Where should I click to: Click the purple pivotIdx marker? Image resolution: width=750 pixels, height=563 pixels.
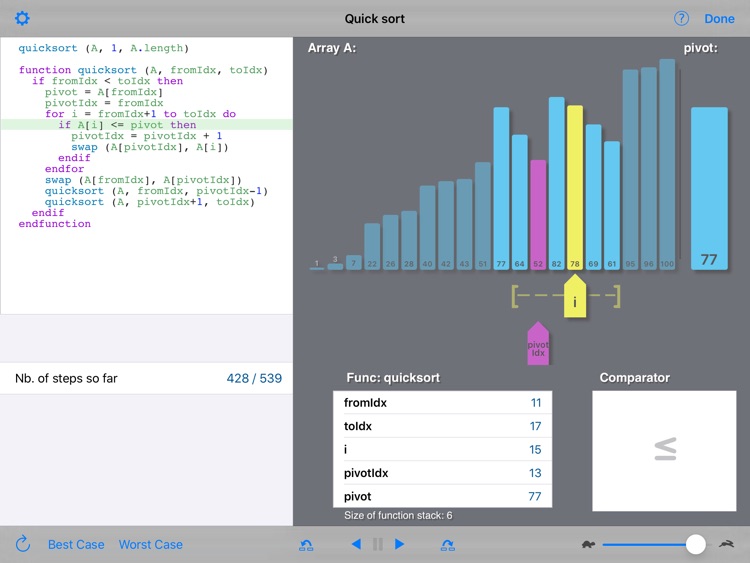click(538, 343)
